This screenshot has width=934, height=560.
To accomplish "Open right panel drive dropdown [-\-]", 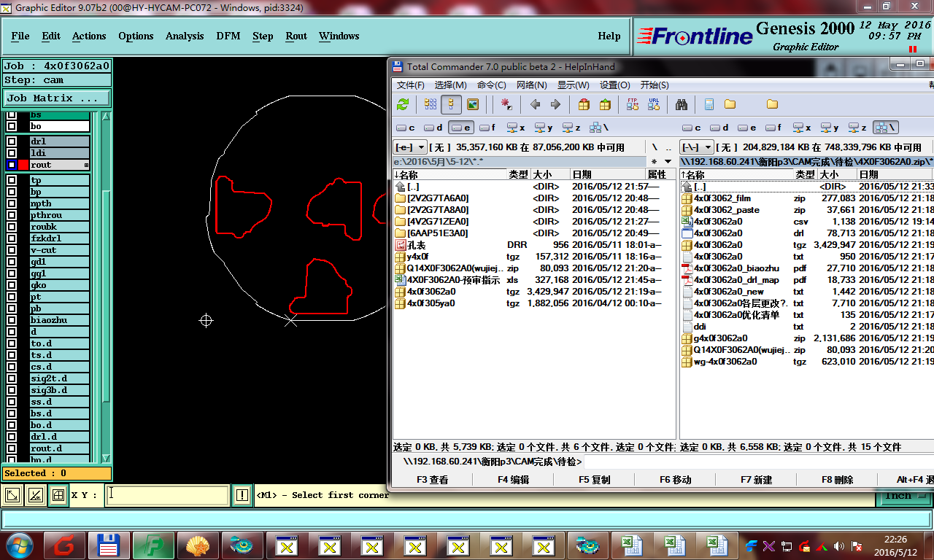I will [697, 147].
